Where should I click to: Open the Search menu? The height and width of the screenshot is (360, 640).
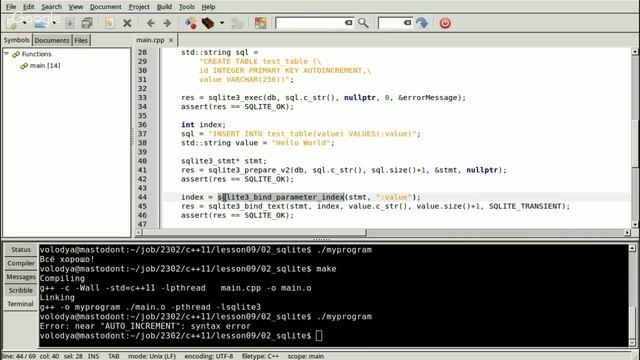51,7
